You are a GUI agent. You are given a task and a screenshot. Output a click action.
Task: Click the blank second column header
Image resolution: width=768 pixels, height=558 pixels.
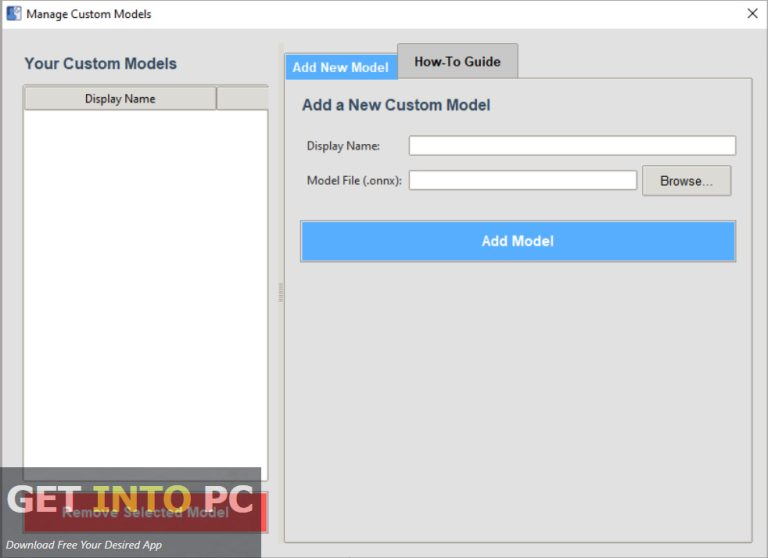242,98
